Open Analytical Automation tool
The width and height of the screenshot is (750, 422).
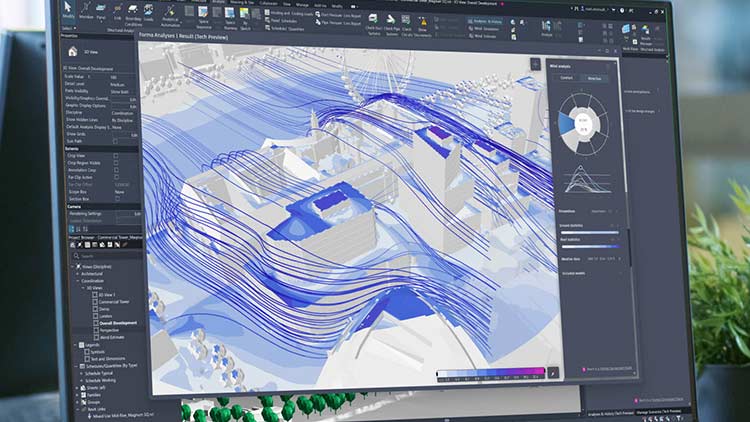[x=169, y=13]
